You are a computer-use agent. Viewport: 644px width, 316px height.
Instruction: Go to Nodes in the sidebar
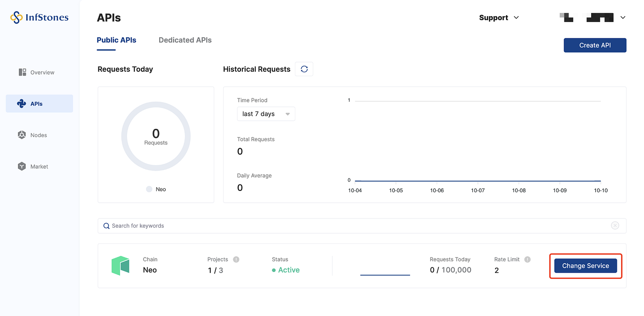point(39,135)
